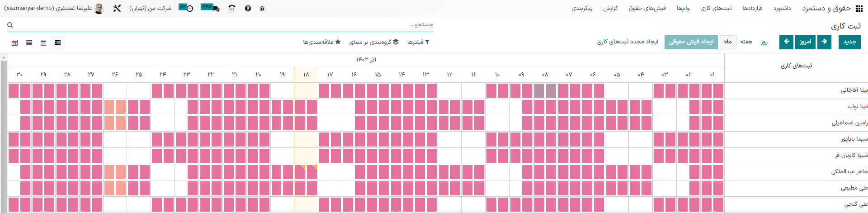
Task: Open the apps grid home menu icon
Action: tap(860, 9)
